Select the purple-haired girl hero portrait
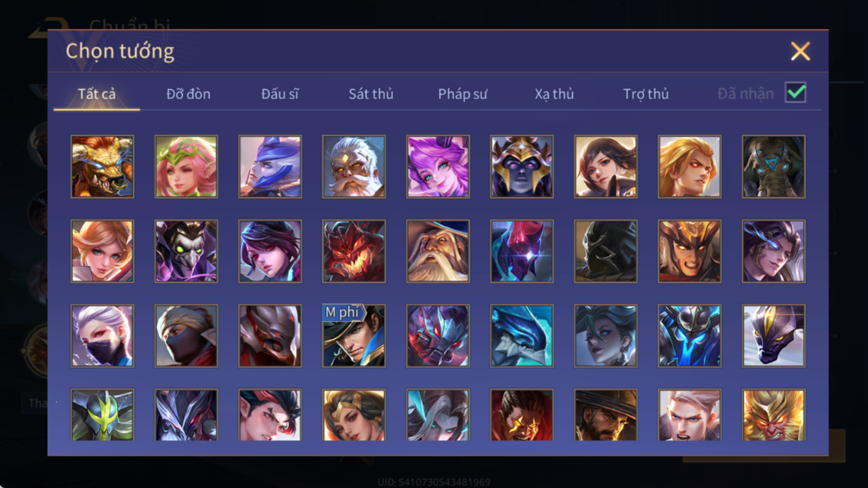 pos(438,167)
